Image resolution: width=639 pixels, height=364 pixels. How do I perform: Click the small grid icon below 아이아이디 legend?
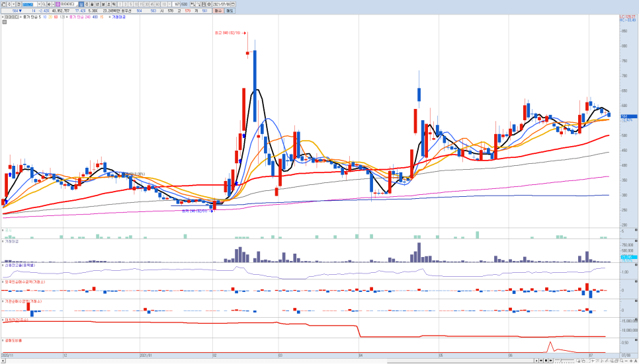pyautogui.click(x=5, y=22)
